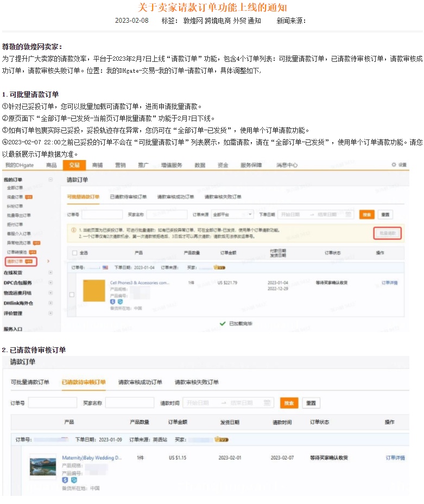Expand the DPC合包服务 sidebar group

pyautogui.click(x=50, y=283)
